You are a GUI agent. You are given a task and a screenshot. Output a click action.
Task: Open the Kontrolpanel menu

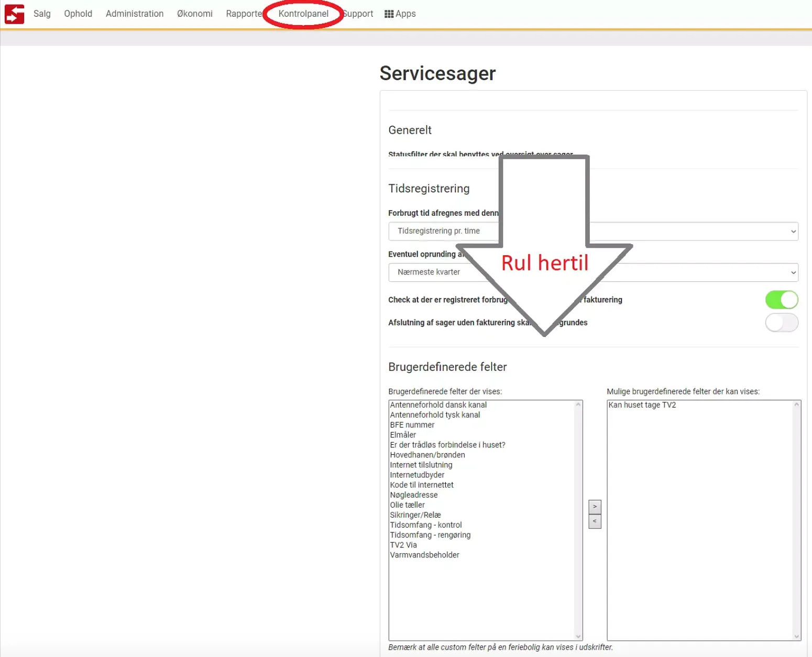click(304, 14)
